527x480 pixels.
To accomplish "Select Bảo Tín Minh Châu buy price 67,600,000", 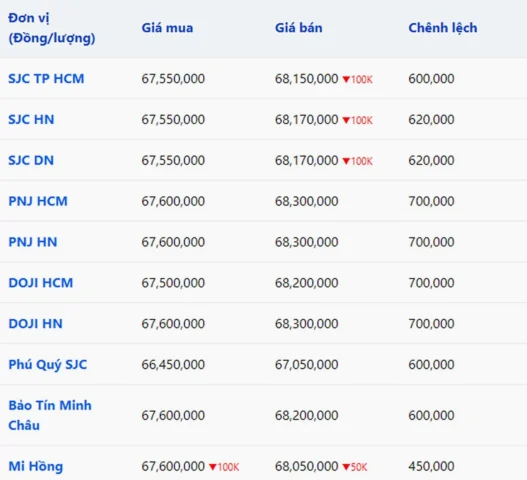I will tap(173, 416).
